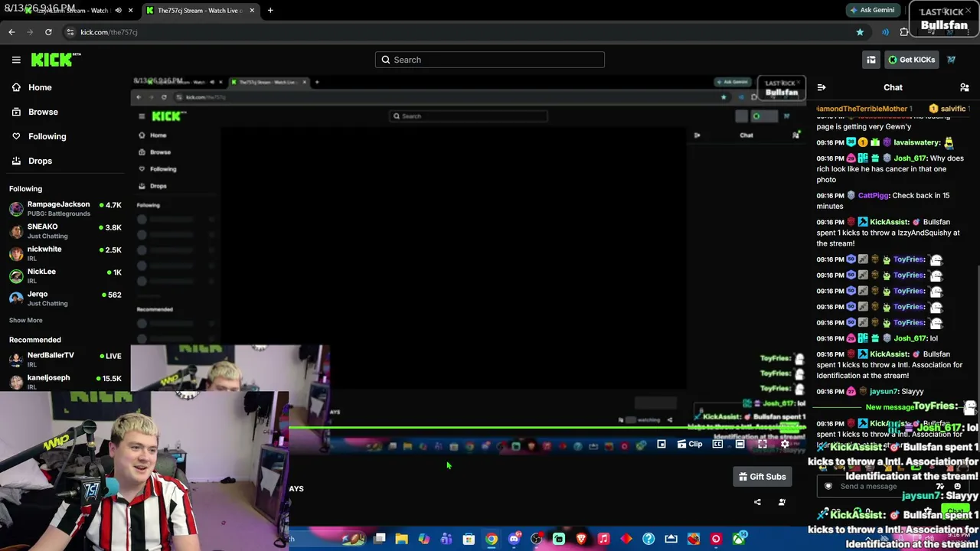Viewport: 980px width, 551px height.
Task: Collapse the chat panel with the arrow icon
Action: 821,87
